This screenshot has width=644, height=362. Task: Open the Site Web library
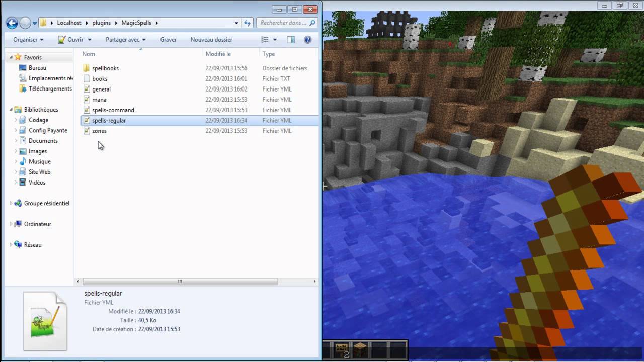pos(39,172)
